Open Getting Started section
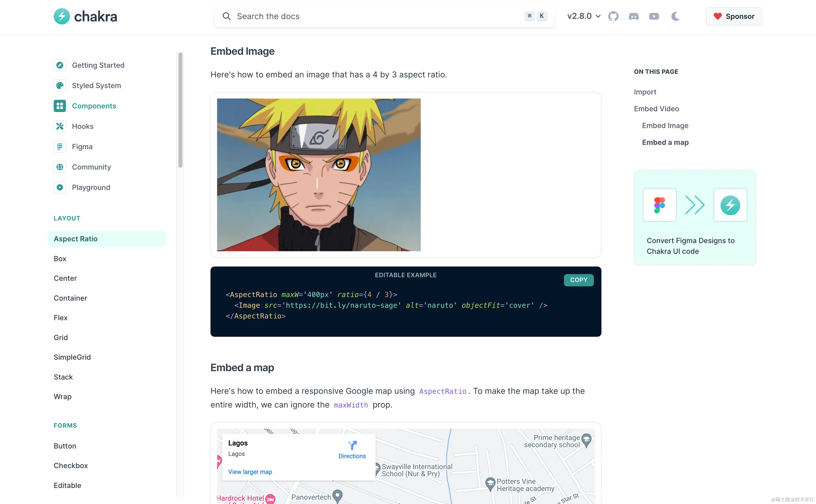Screen dimensions: 816x504 tap(89, 65)
